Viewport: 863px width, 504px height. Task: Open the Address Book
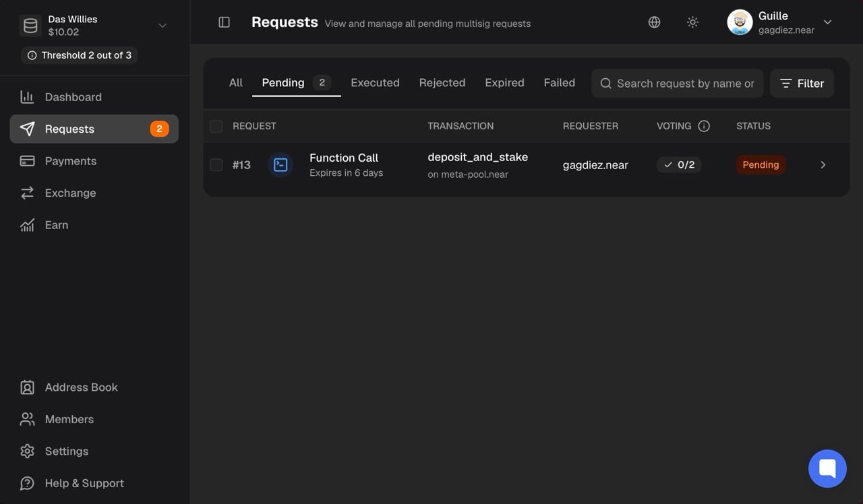pyautogui.click(x=94, y=387)
